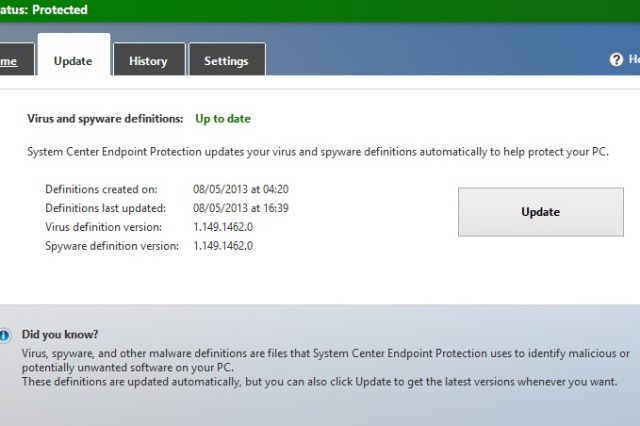
Task: Click the 'Definitions created on' label
Action: pos(101,188)
